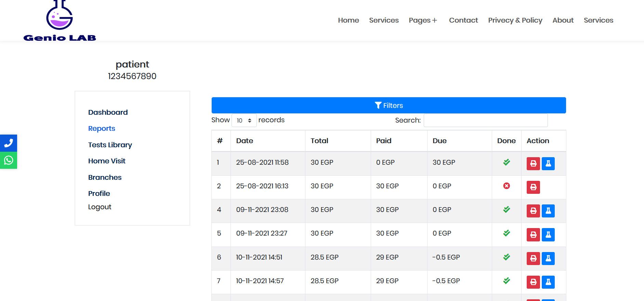Image resolution: width=644 pixels, height=301 pixels.
Task: Expand the Pages + navigation menu
Action: pos(423,20)
